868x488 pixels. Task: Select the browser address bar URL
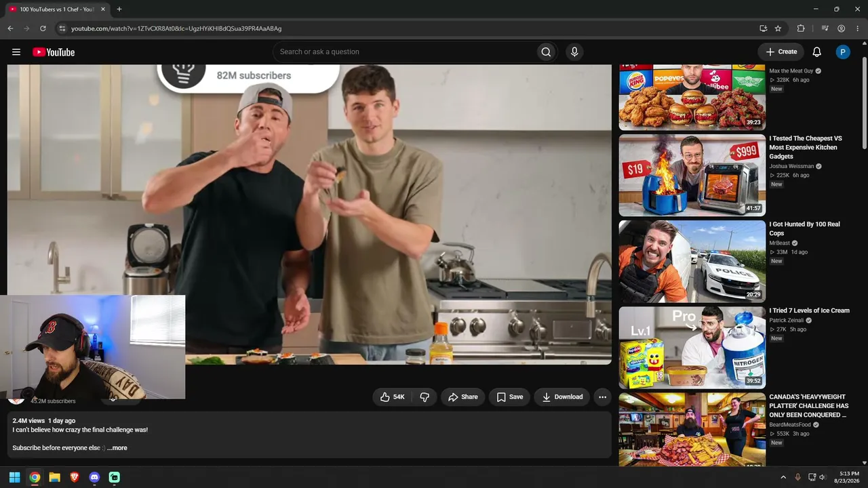click(x=176, y=28)
